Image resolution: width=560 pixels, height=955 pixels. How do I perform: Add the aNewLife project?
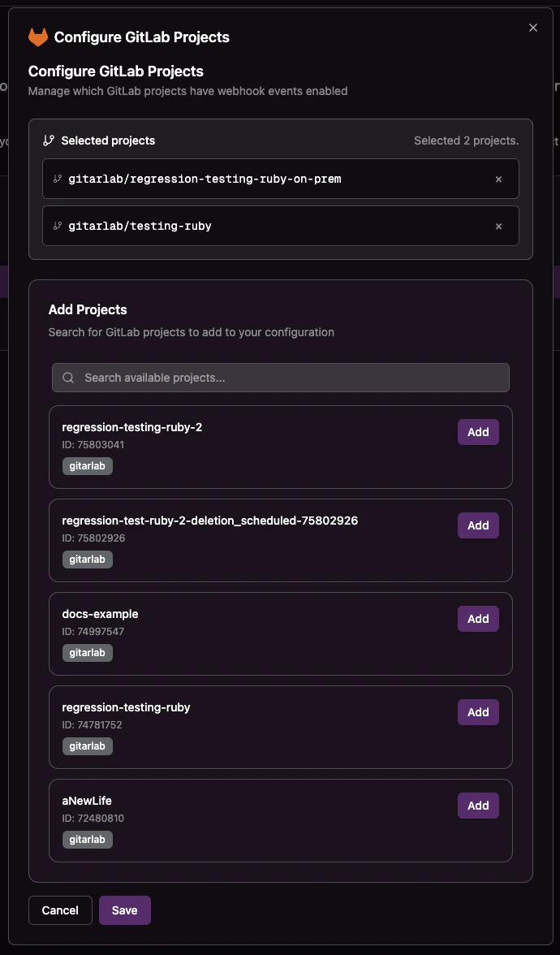(478, 805)
